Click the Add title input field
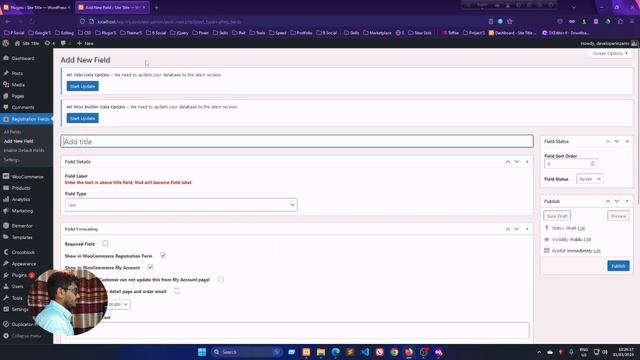Image resolution: width=640 pixels, height=360 pixels. click(297, 141)
